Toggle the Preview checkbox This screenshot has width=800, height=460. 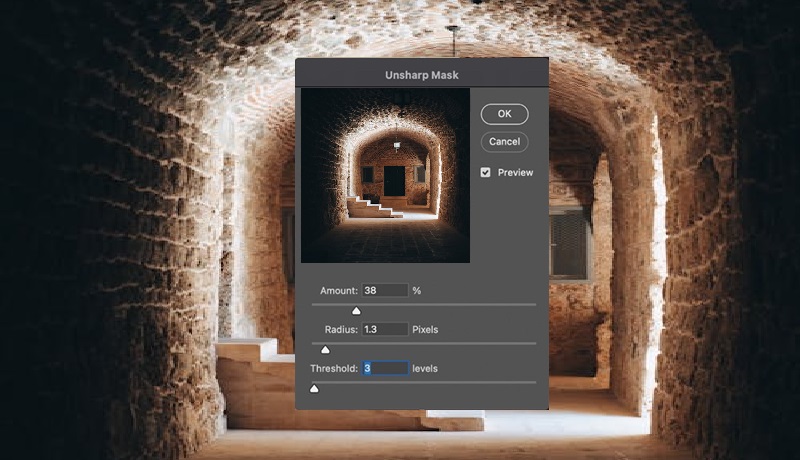pos(485,172)
